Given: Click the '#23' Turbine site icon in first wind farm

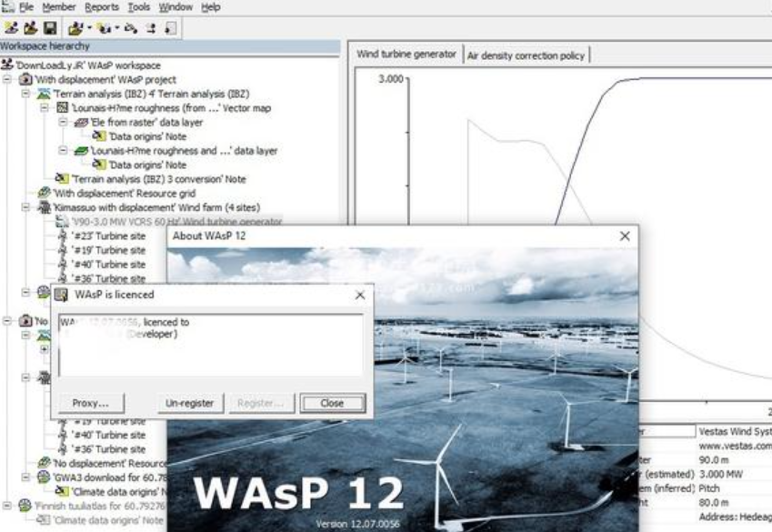Looking at the screenshot, I should (x=63, y=236).
